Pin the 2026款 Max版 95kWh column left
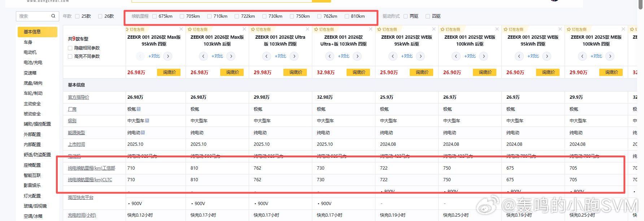This screenshot has width=644, height=221. pyautogui.click(x=135, y=29)
